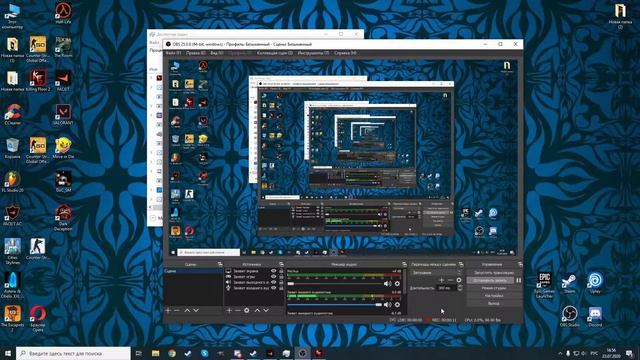This screenshot has height=360, width=640.
Task: Select Discord desktop icon
Action: tap(595, 317)
